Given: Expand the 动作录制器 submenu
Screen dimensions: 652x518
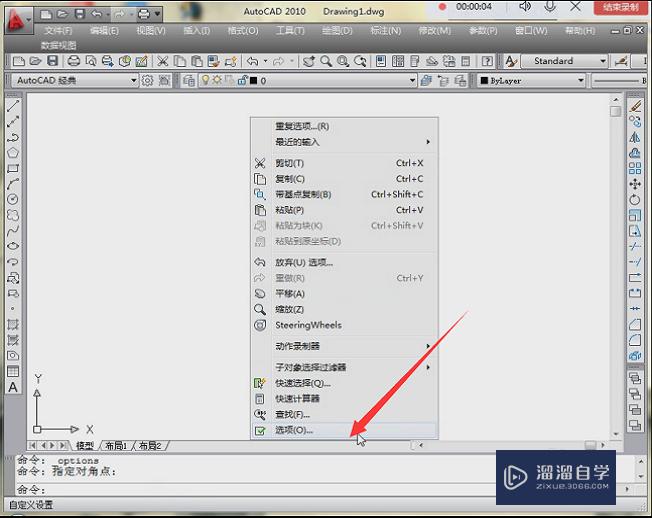Looking at the screenshot, I should click(x=345, y=346).
